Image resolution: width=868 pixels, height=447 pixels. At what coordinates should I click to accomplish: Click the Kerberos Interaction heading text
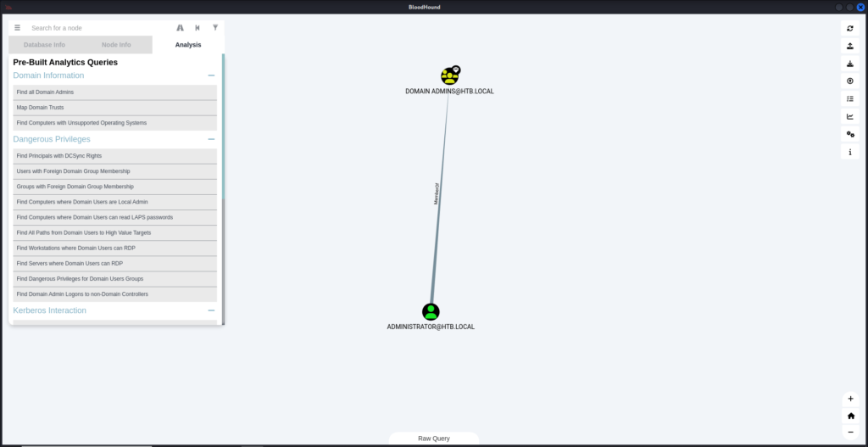tap(50, 310)
